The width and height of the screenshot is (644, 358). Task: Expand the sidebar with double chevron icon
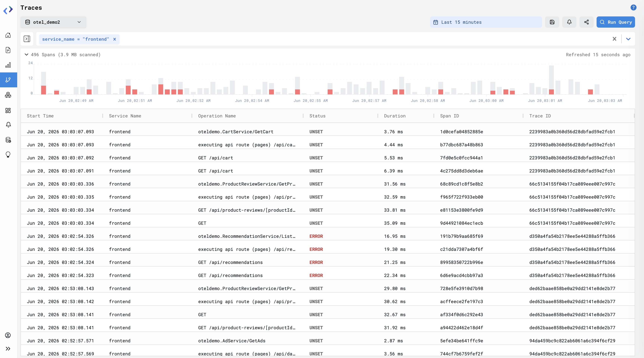pos(8,349)
